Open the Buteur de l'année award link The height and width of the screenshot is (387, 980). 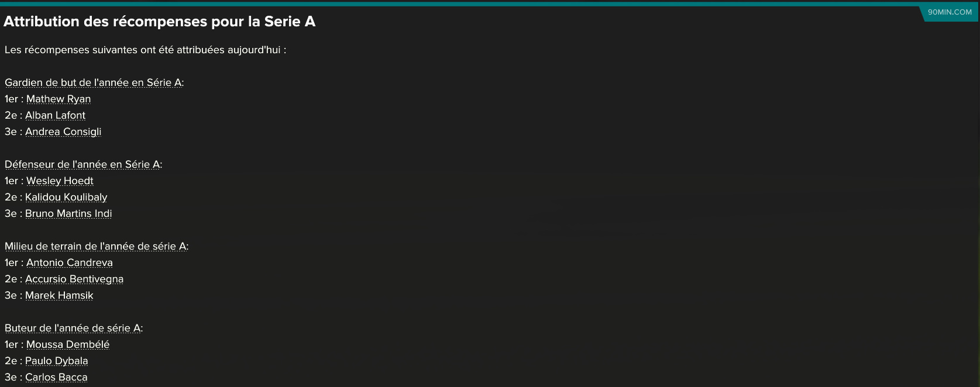pyautogui.click(x=73, y=328)
